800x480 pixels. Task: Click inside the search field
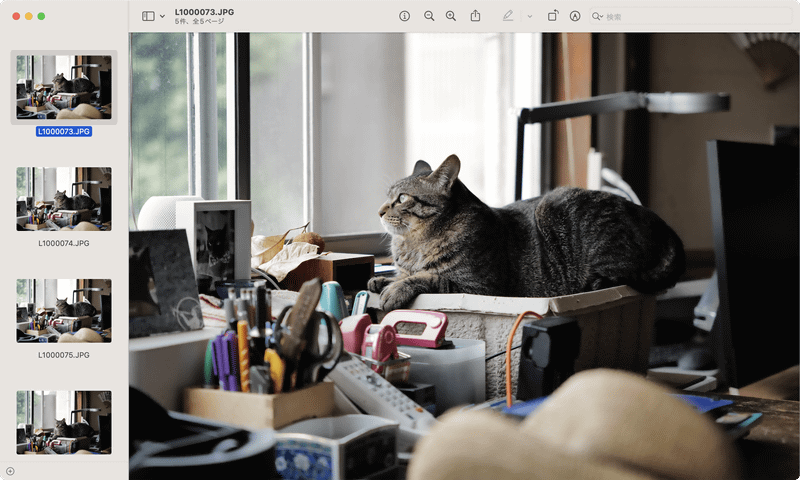(x=690, y=16)
